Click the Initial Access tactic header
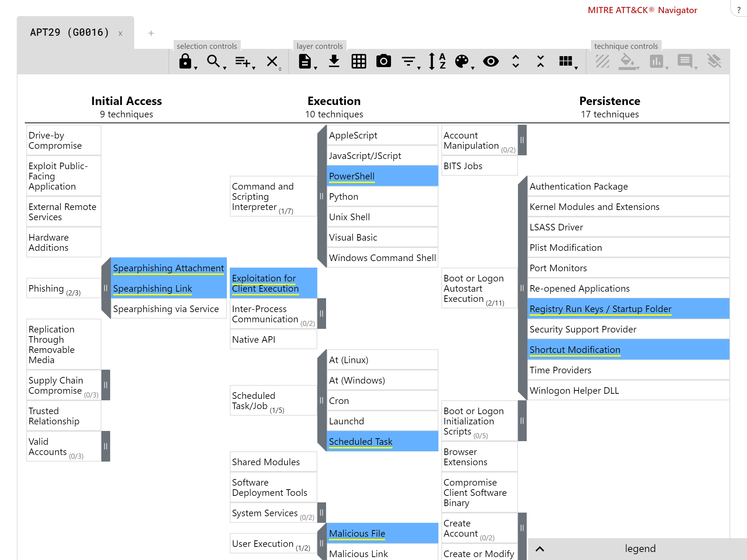Screen dimensions: 747x560 click(x=127, y=101)
